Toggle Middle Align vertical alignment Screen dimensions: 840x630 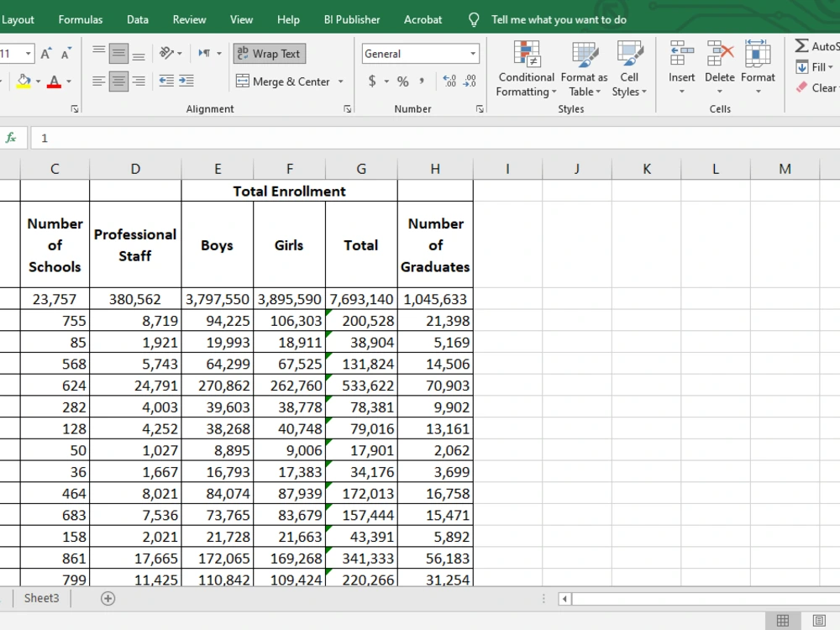[118, 53]
